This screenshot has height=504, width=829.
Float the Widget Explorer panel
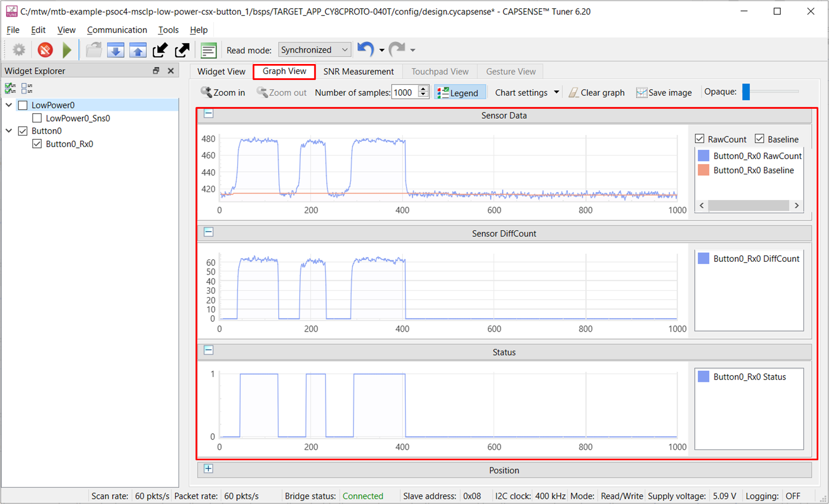156,70
